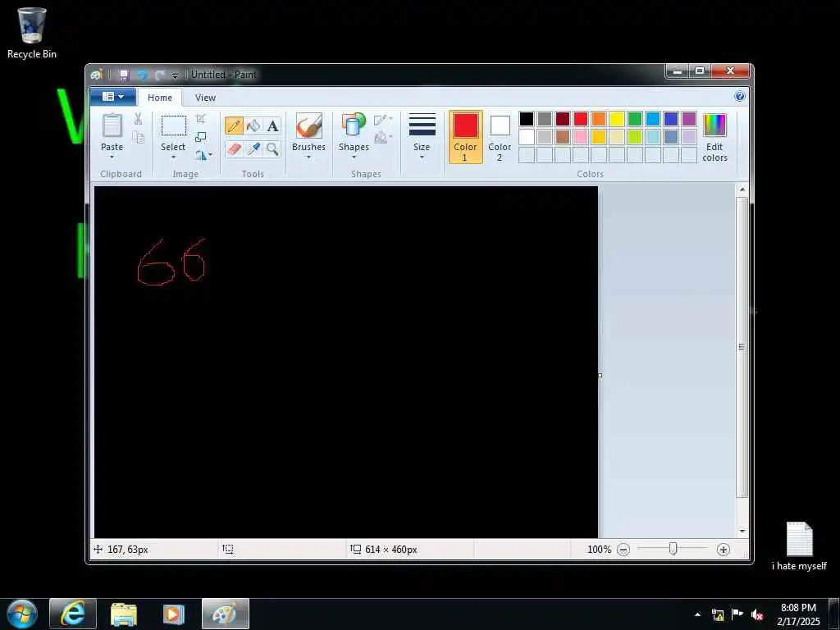Click the Cut scissors icon

[x=138, y=119]
